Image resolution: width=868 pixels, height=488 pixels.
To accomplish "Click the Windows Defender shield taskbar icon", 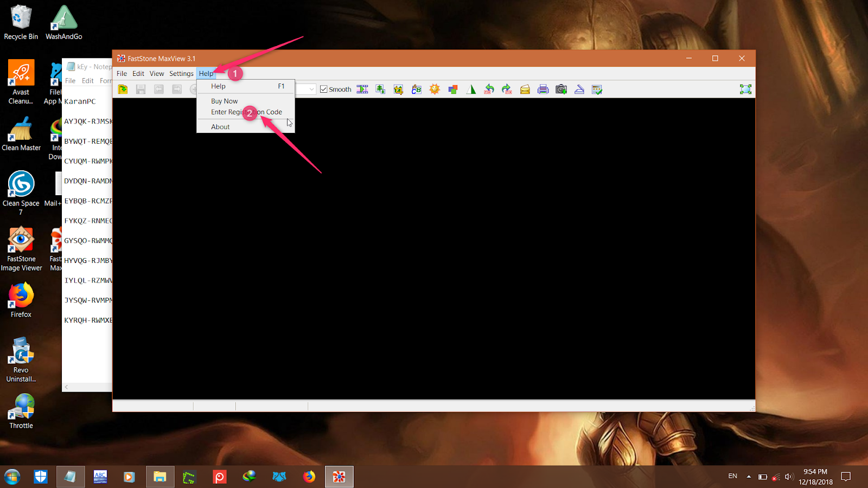I will [41, 477].
